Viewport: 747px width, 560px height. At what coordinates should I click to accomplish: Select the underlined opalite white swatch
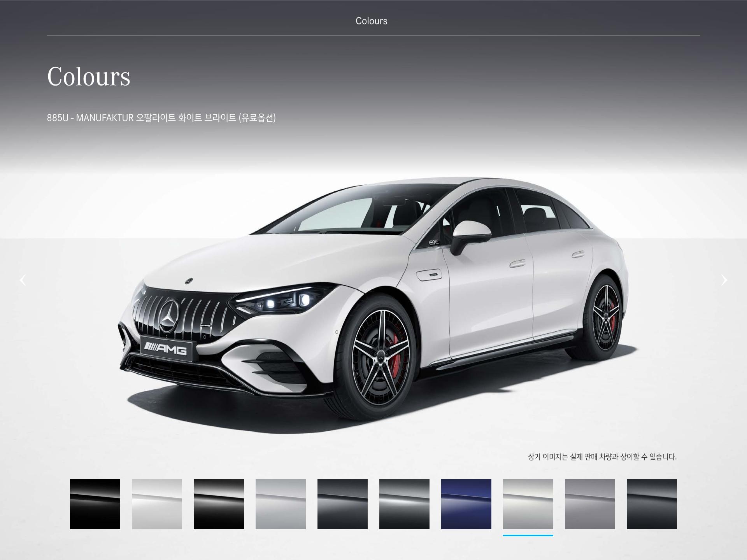point(528,504)
